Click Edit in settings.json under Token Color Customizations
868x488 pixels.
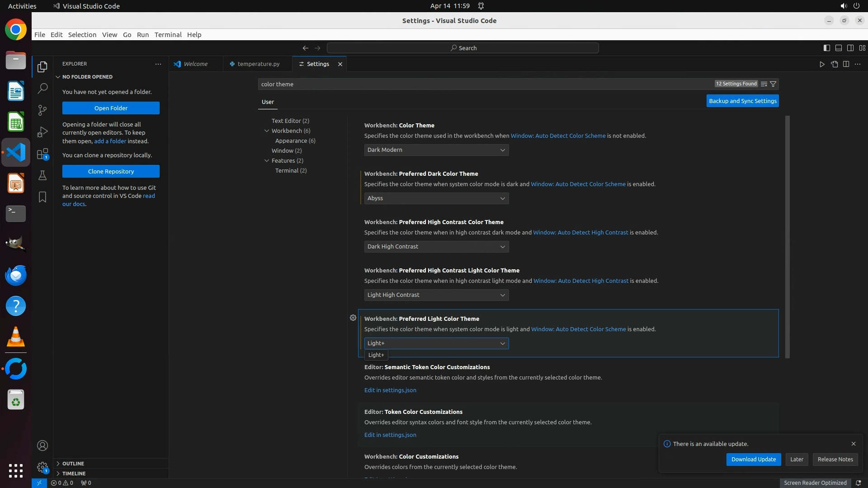(390, 435)
